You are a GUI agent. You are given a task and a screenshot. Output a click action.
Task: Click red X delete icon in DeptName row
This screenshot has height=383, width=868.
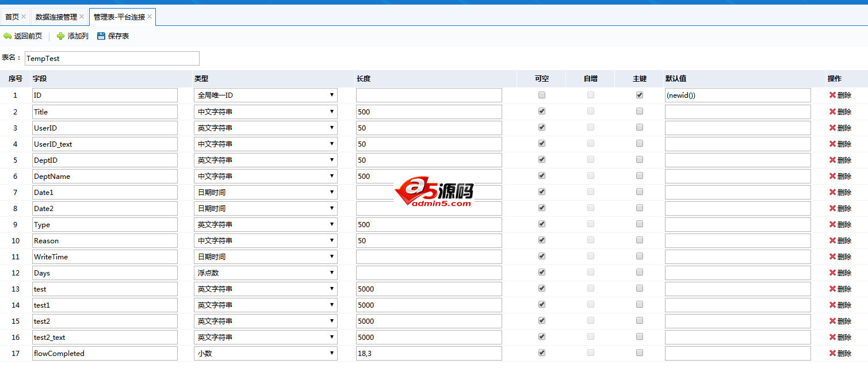(832, 176)
